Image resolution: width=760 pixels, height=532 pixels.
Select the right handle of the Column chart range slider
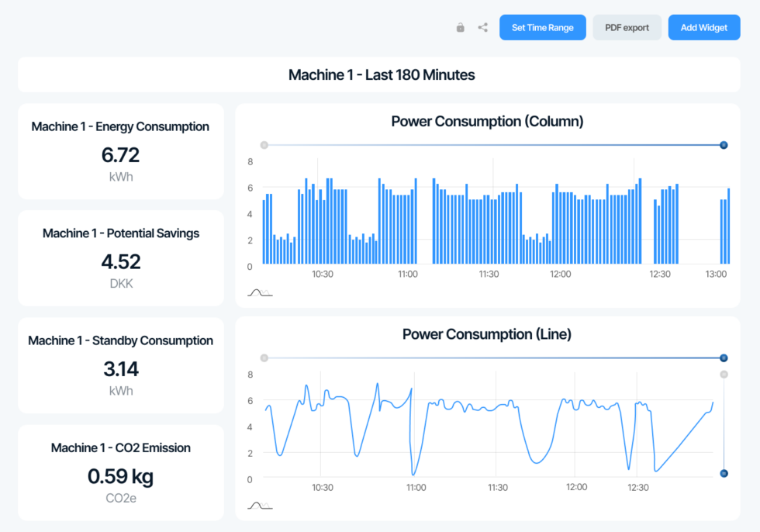coord(724,144)
